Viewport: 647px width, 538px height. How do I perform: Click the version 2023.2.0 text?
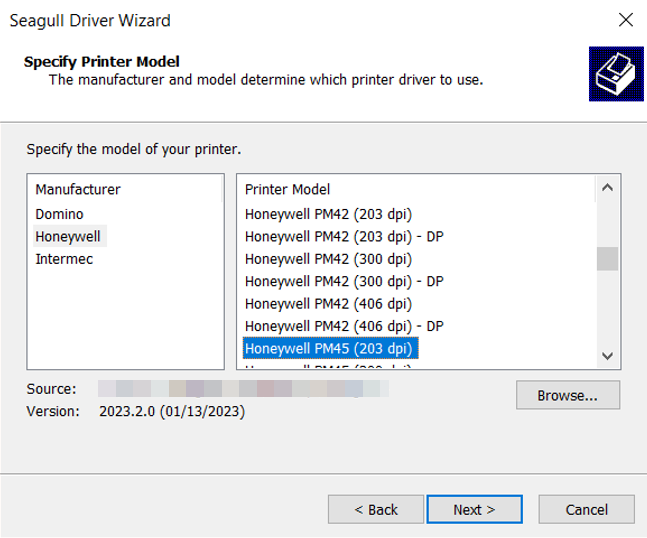click(172, 411)
